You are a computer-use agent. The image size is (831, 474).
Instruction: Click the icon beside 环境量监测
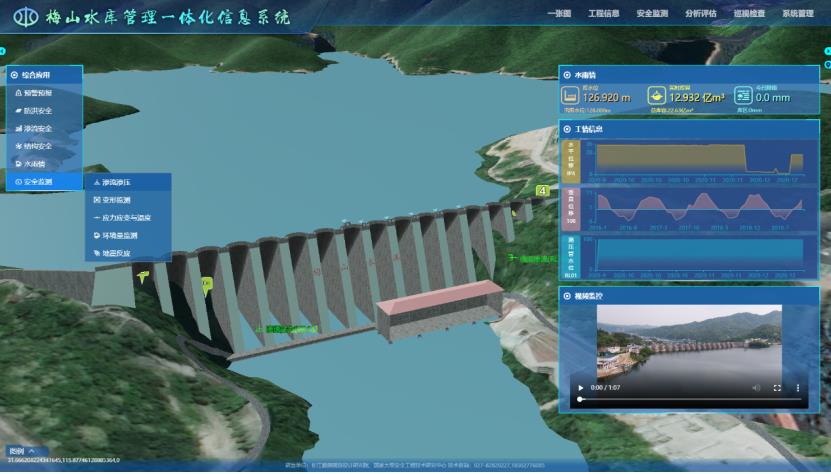(x=96, y=236)
